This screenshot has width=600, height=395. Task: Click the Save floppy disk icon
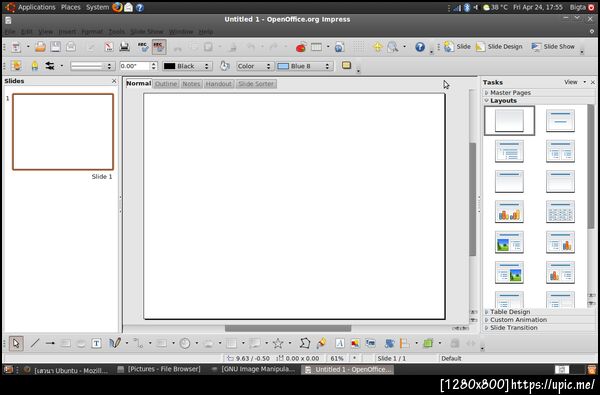(55, 47)
